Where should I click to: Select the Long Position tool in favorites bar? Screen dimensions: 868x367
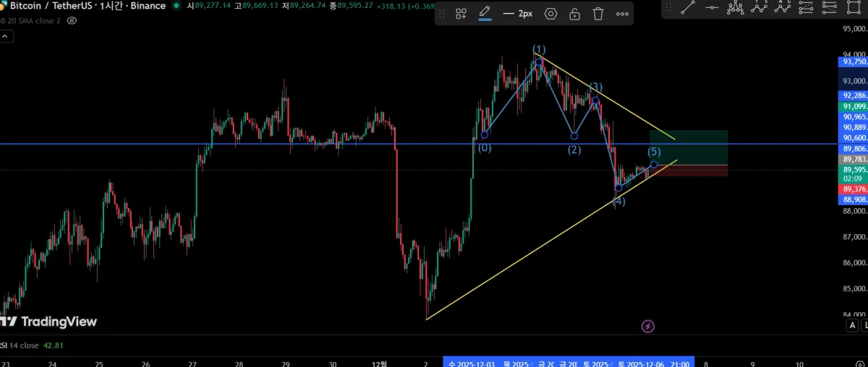click(807, 8)
